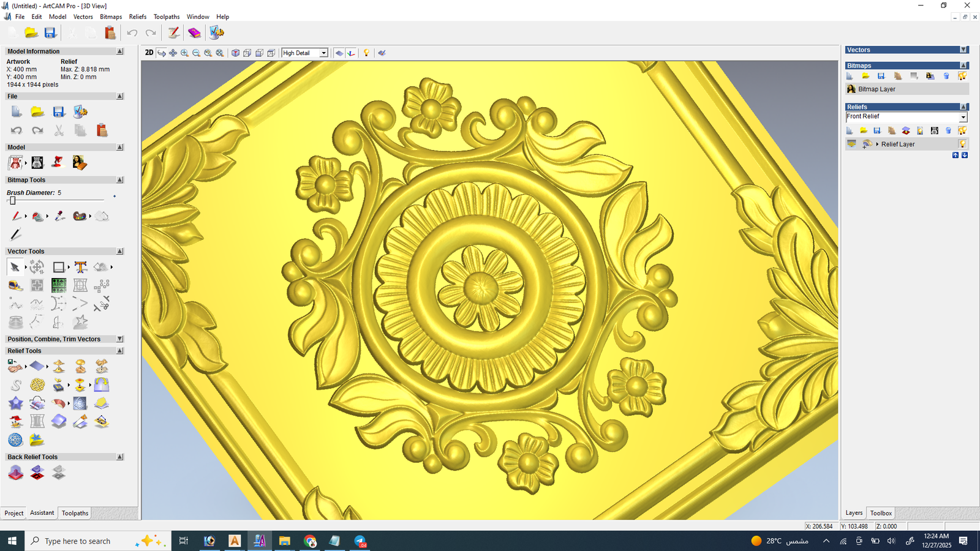
Task: Open the Notes notepad icon in top toolbar
Action: pos(173,33)
